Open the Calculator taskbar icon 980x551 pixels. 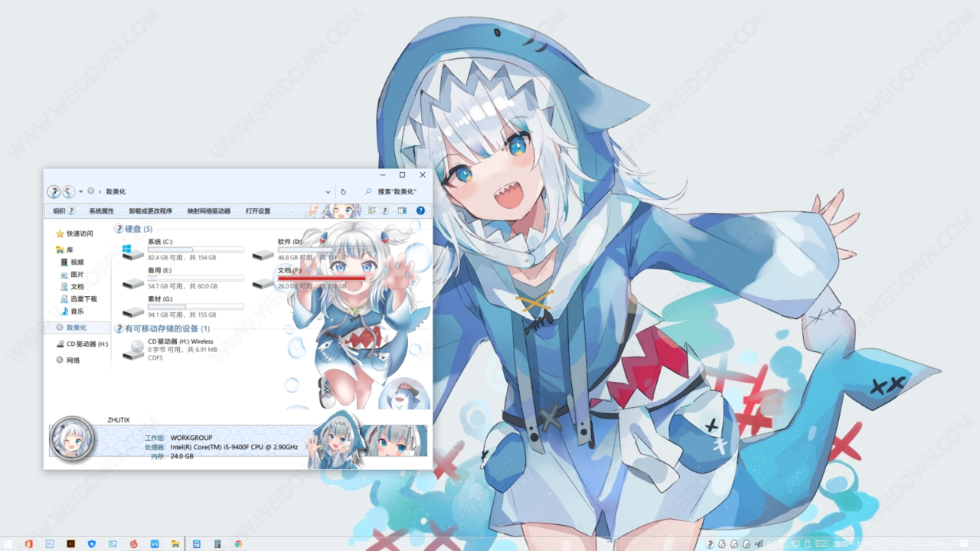coord(217,544)
